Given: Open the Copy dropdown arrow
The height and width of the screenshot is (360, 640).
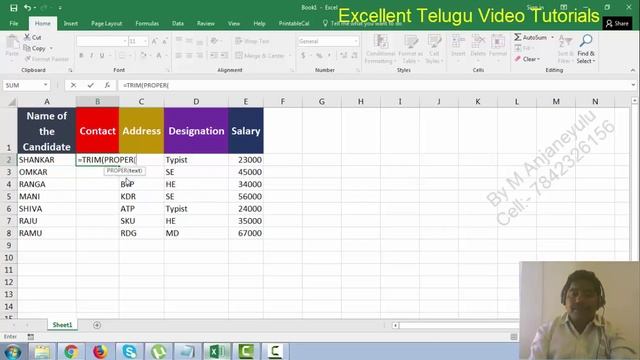Looking at the screenshot, I should point(51,48).
